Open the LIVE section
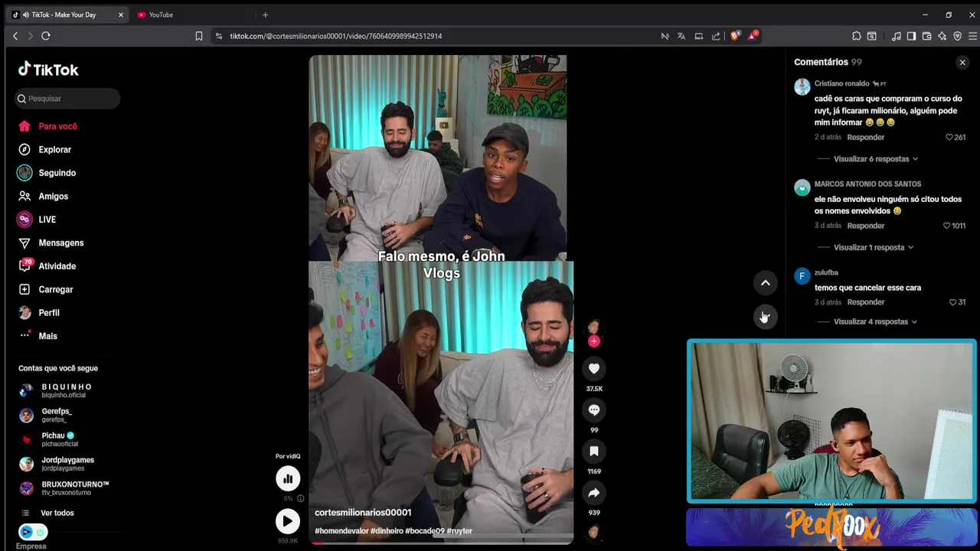 point(37,220)
